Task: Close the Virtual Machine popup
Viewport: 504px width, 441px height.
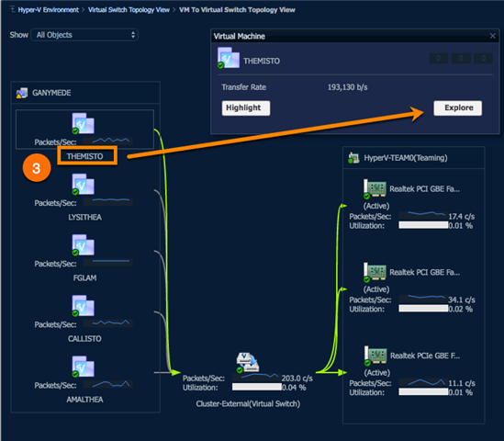Action: (492, 36)
